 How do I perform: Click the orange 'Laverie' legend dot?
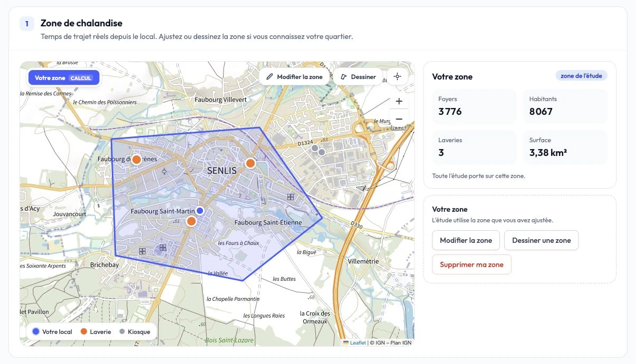point(83,332)
